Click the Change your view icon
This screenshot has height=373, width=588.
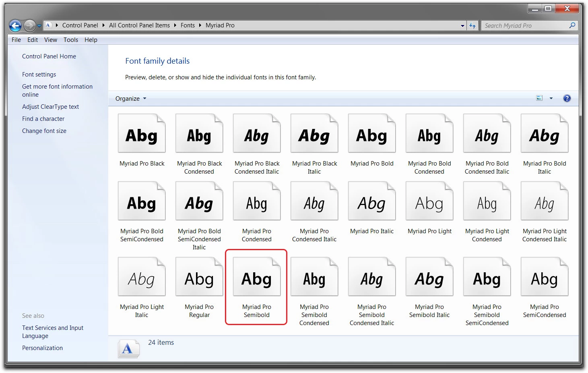point(539,98)
